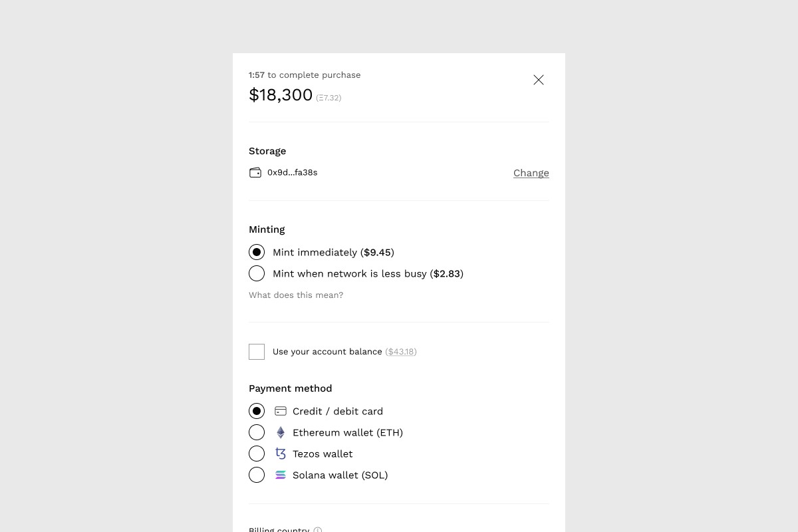Select the Credit / debit card radio button
The image size is (798, 532).
click(257, 411)
